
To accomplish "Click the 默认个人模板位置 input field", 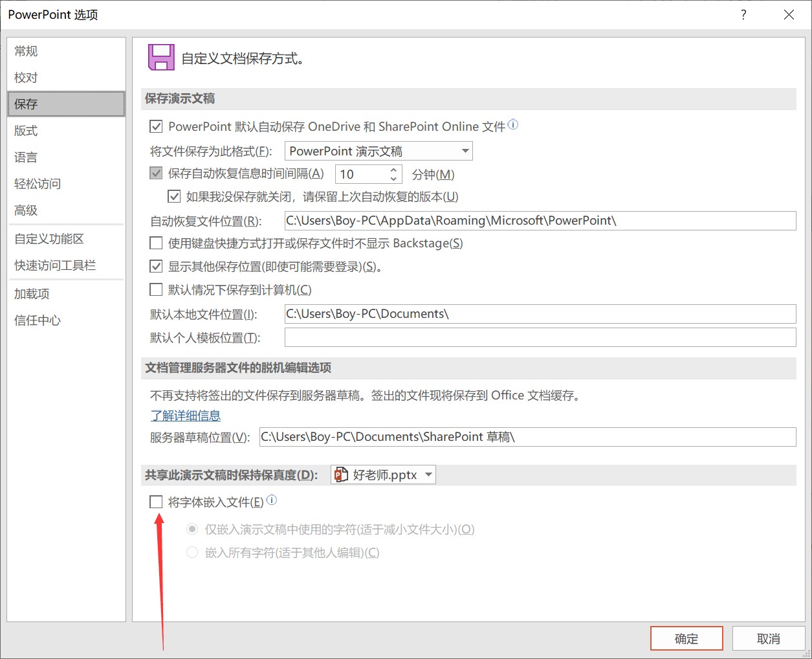I will (x=540, y=337).
